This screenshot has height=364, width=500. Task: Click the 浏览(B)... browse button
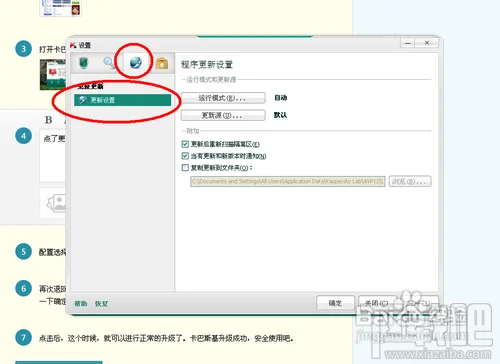tap(410, 181)
